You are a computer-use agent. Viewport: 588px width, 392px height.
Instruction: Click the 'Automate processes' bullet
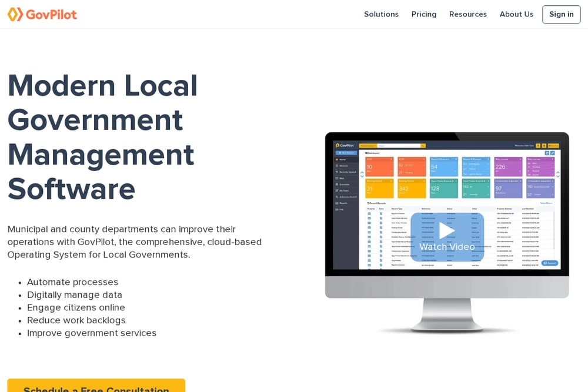click(x=72, y=282)
